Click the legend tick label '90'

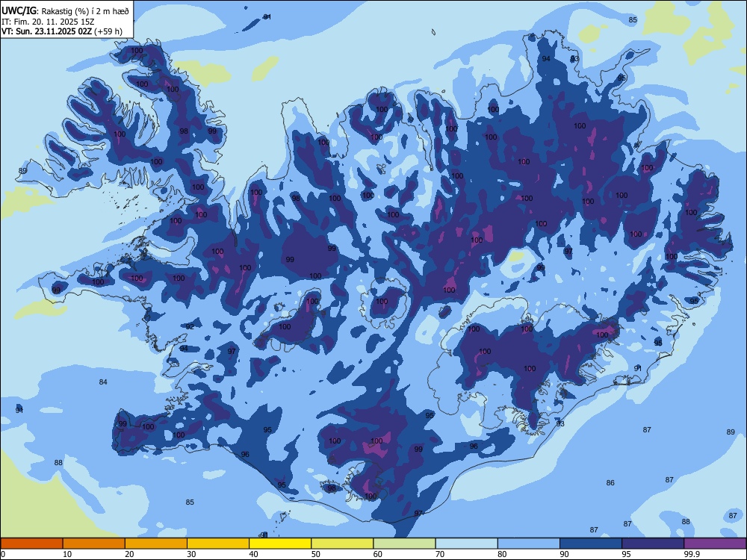[x=564, y=554]
